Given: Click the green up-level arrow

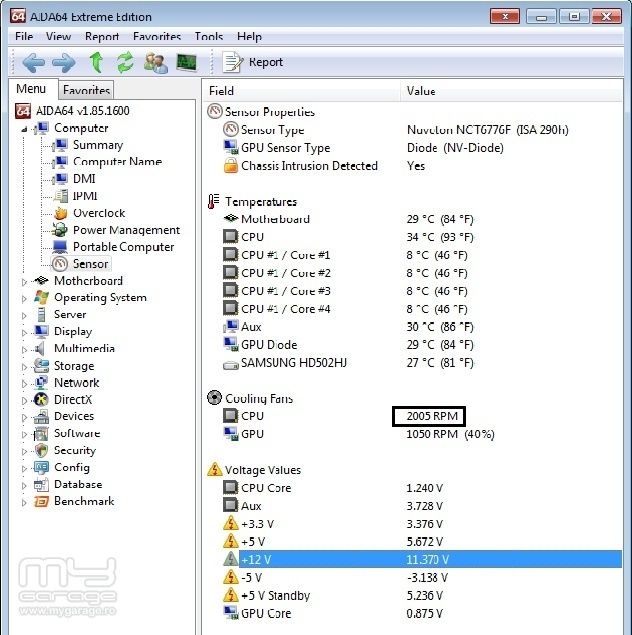Looking at the screenshot, I should pos(96,62).
